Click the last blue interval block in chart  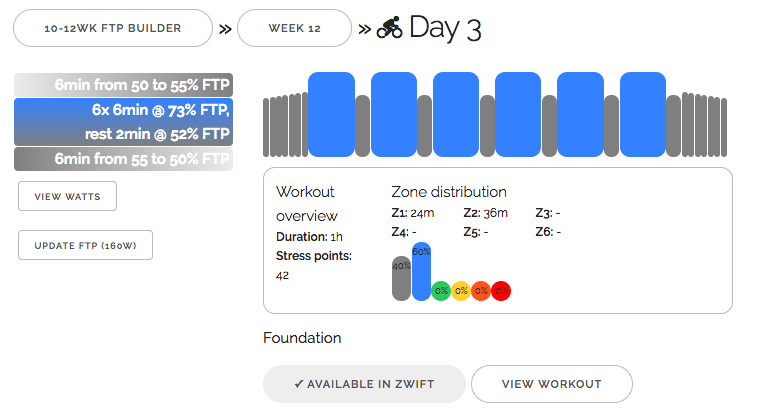click(x=643, y=113)
